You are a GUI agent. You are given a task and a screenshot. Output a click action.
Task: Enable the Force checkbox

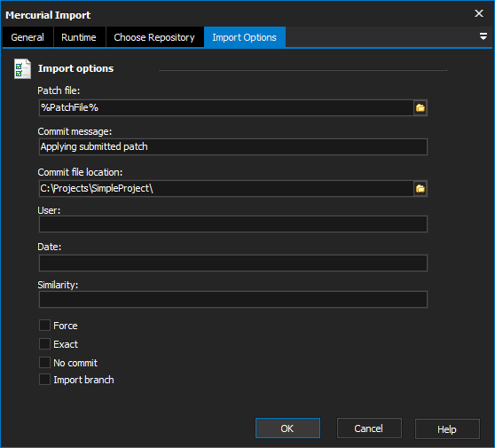(44, 326)
